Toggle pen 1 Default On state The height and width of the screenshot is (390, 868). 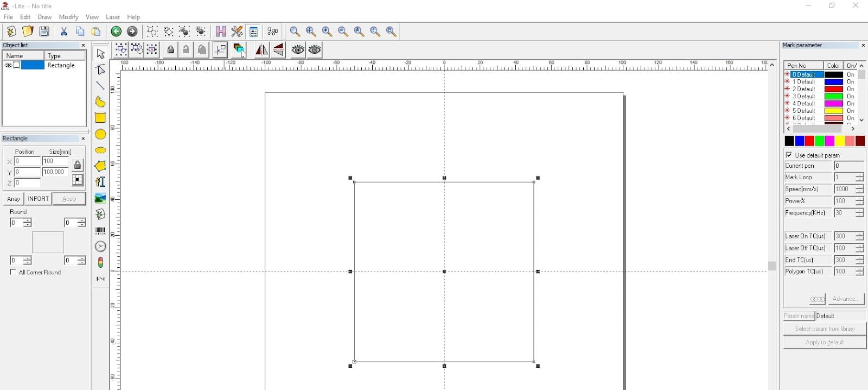pos(850,82)
